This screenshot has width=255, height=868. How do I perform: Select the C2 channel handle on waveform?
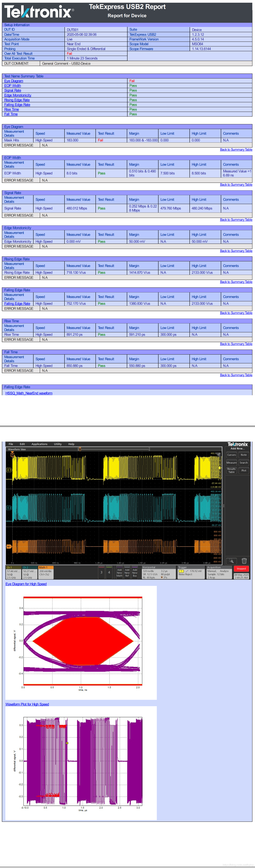pos(9,508)
